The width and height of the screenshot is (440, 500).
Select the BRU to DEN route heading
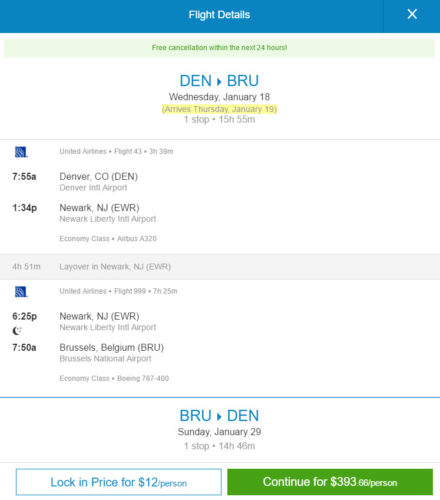tap(219, 416)
